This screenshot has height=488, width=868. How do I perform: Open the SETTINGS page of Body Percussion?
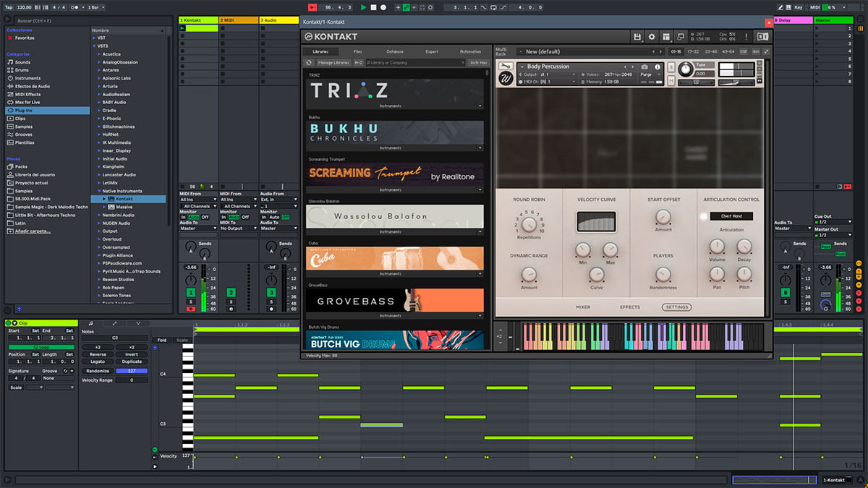coord(677,307)
